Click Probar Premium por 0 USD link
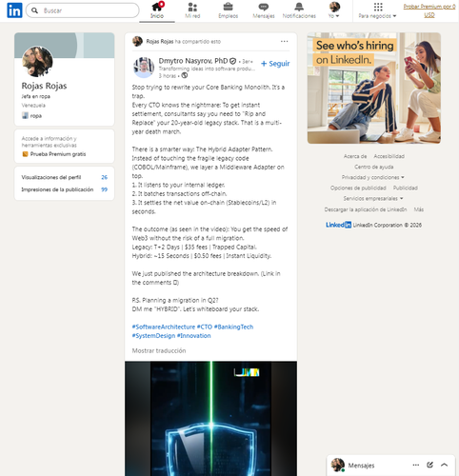 pyautogui.click(x=429, y=10)
